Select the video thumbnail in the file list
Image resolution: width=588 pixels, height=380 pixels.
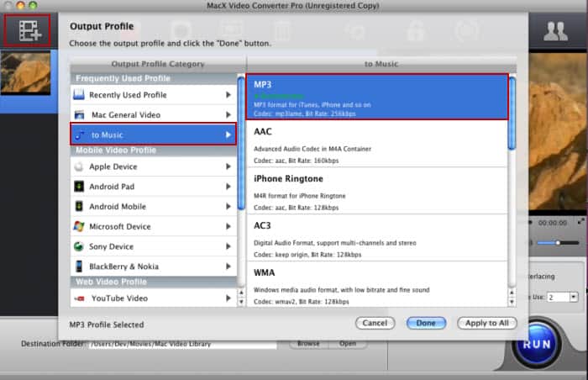[25, 72]
